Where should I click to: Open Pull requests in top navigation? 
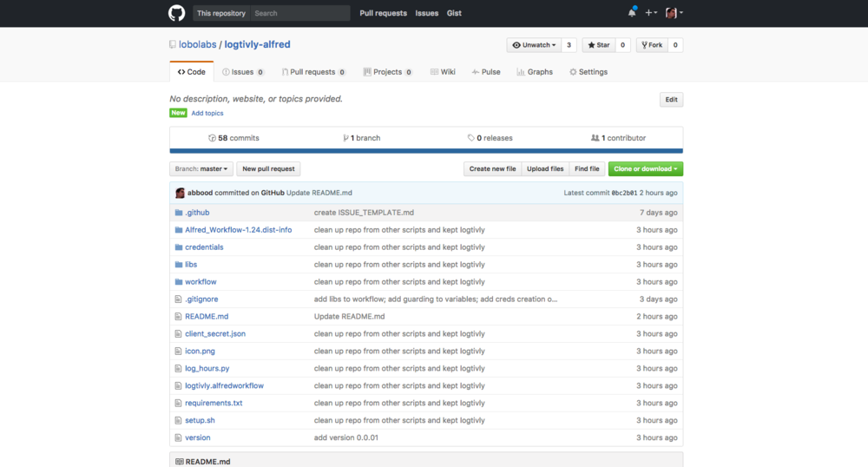(383, 13)
